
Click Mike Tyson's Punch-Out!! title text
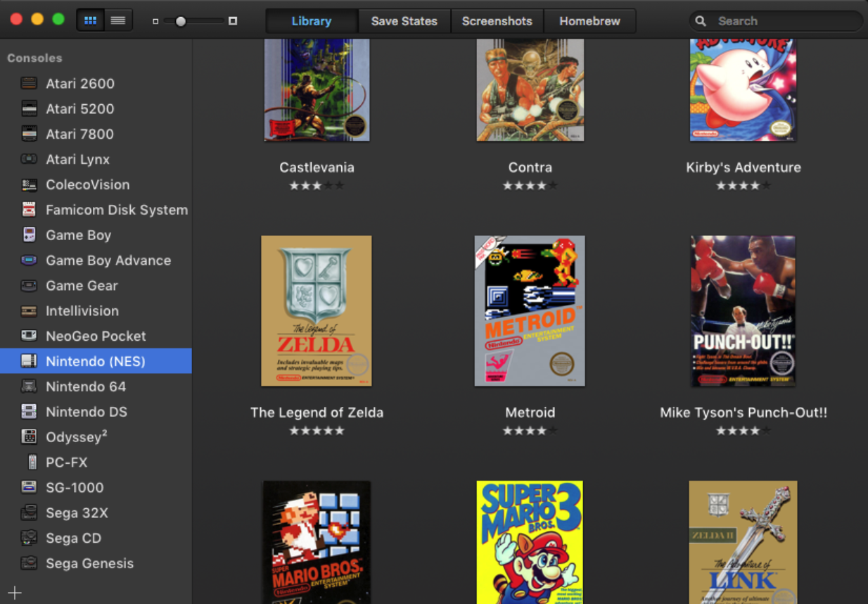coord(743,413)
